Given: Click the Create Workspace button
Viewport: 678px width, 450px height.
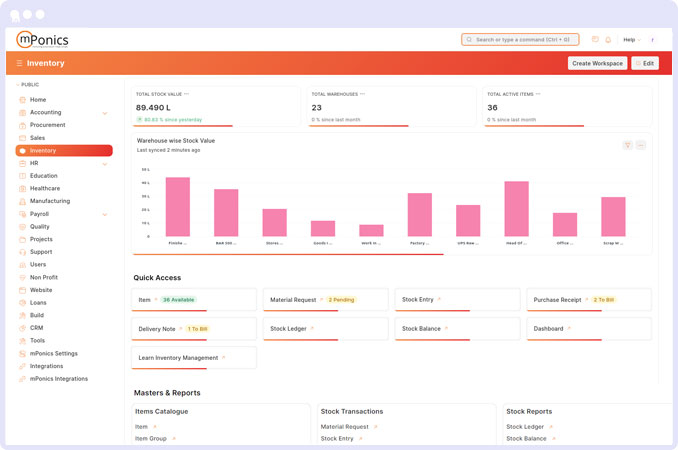Looking at the screenshot, I should (x=597, y=63).
